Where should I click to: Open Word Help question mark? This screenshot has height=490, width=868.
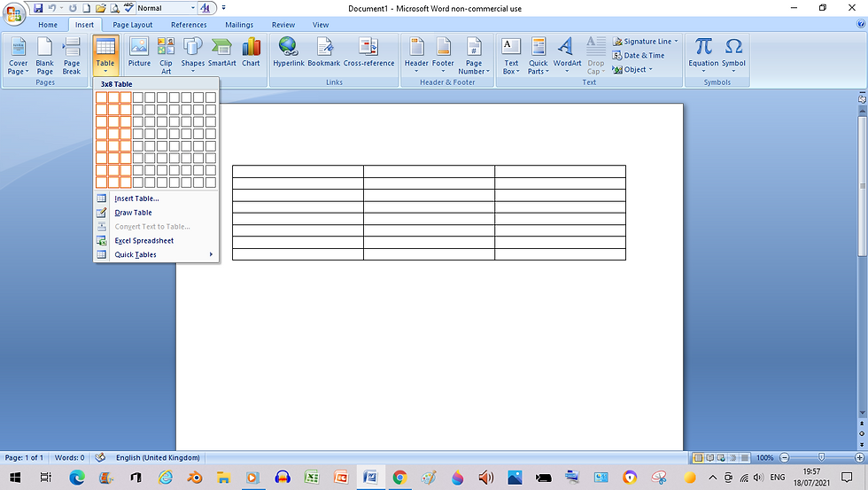(x=861, y=24)
